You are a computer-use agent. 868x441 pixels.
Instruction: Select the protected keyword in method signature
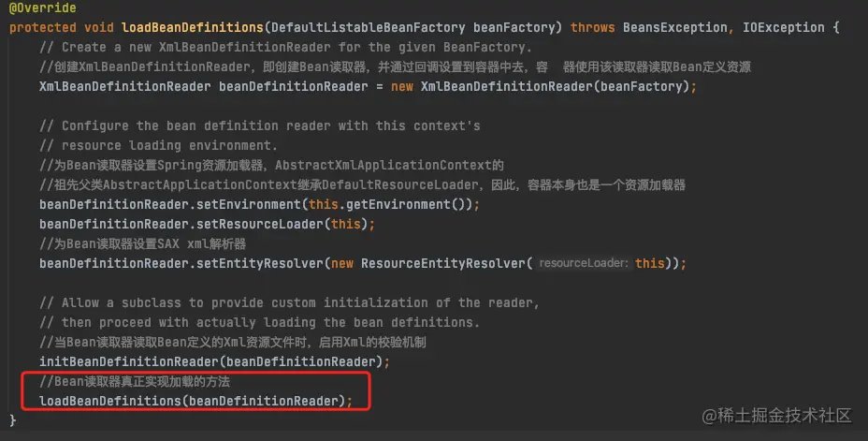tap(43, 28)
